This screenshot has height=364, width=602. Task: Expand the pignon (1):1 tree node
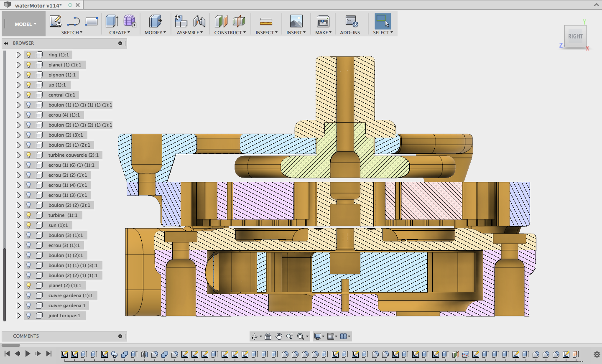[x=18, y=75]
